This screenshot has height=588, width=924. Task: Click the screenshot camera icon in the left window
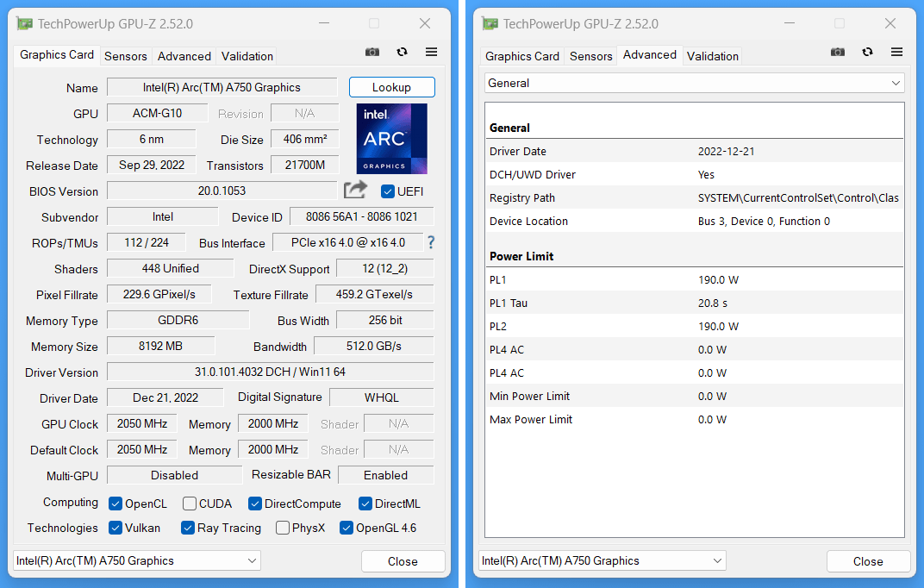[x=372, y=52]
